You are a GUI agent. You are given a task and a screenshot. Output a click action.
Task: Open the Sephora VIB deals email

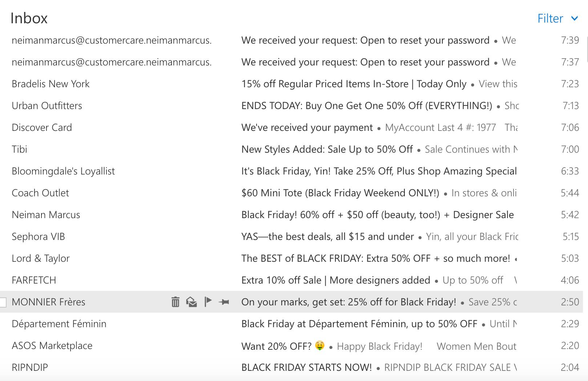327,237
